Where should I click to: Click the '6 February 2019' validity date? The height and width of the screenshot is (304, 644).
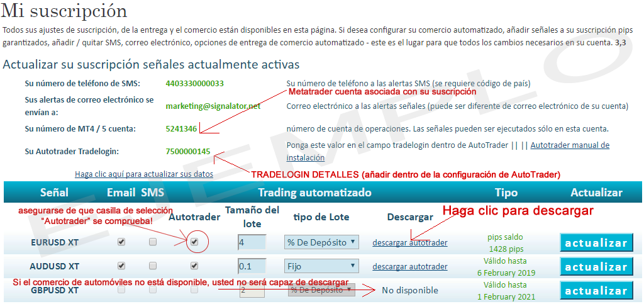click(506, 273)
